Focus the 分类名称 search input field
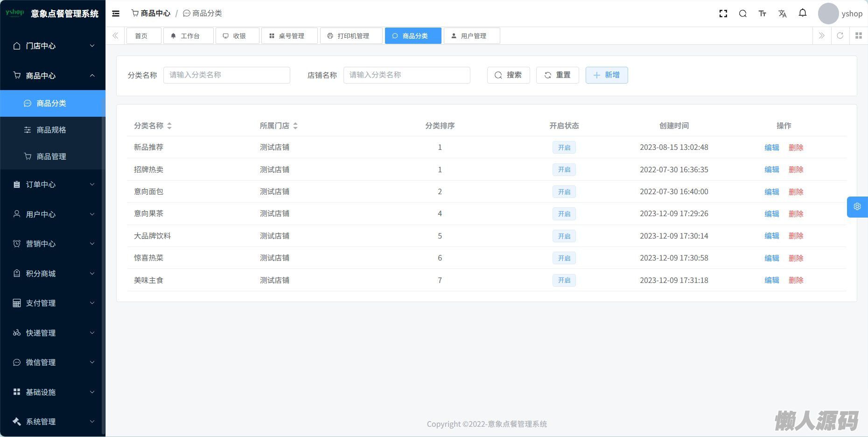This screenshot has height=437, width=868. [227, 75]
